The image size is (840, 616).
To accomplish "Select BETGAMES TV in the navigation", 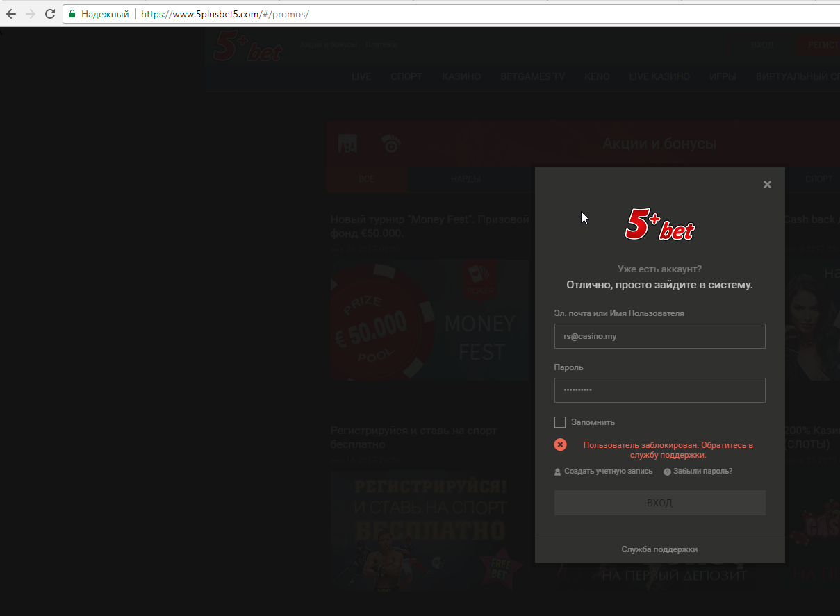I will tap(533, 77).
